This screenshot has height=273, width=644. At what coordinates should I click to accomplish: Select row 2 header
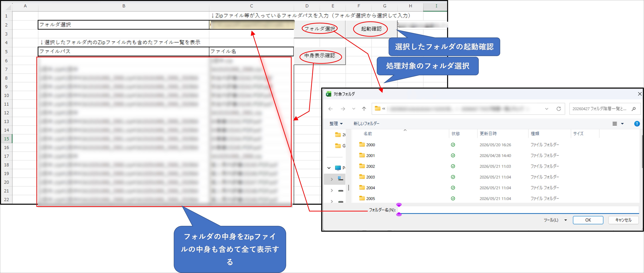tap(6, 25)
